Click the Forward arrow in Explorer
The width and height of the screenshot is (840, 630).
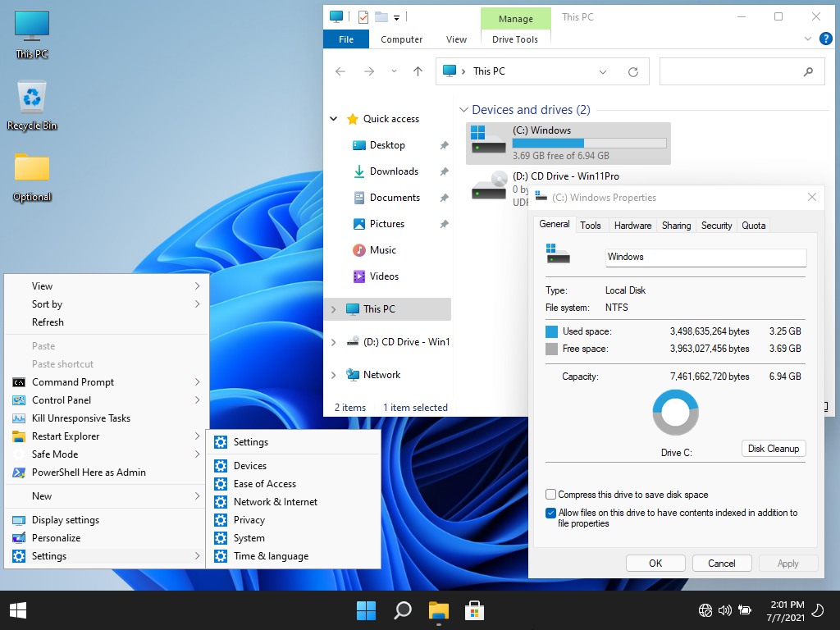pyautogui.click(x=369, y=71)
